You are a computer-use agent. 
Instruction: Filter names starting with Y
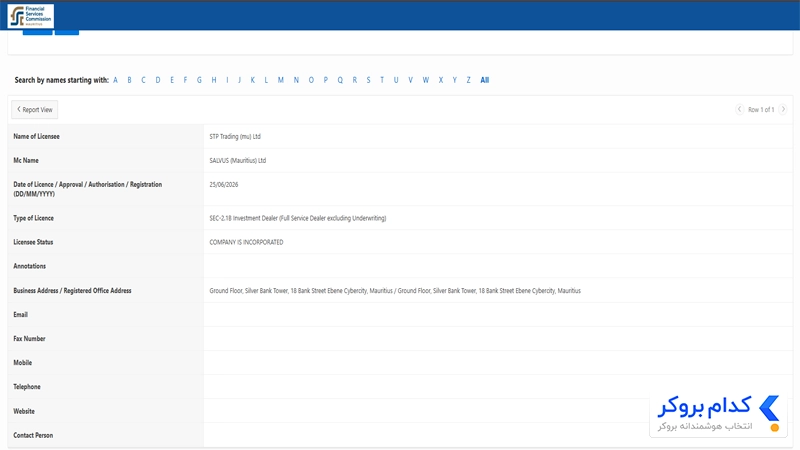pos(455,80)
